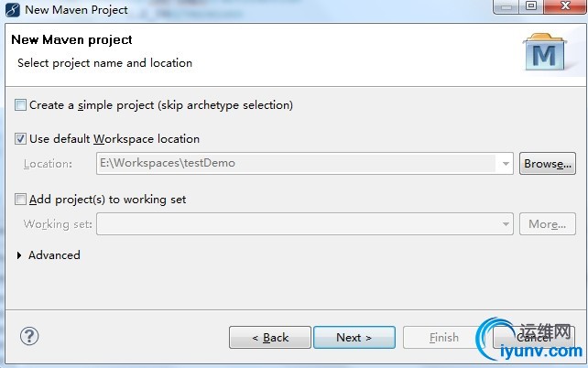Minimize the New Maven Project dialog

pos(506,8)
